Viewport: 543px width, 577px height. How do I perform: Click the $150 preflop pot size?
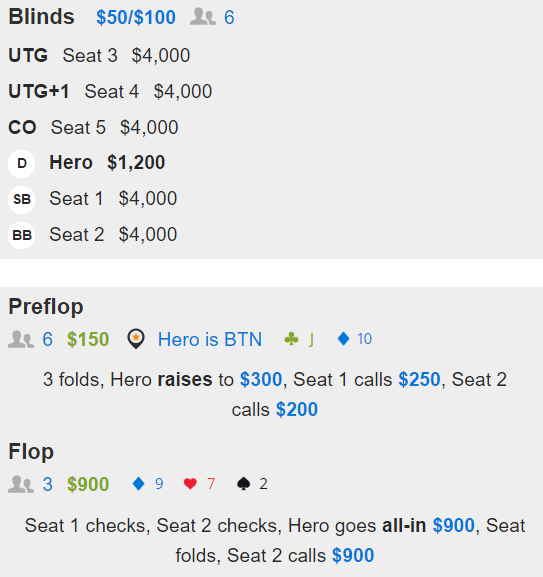coord(88,339)
